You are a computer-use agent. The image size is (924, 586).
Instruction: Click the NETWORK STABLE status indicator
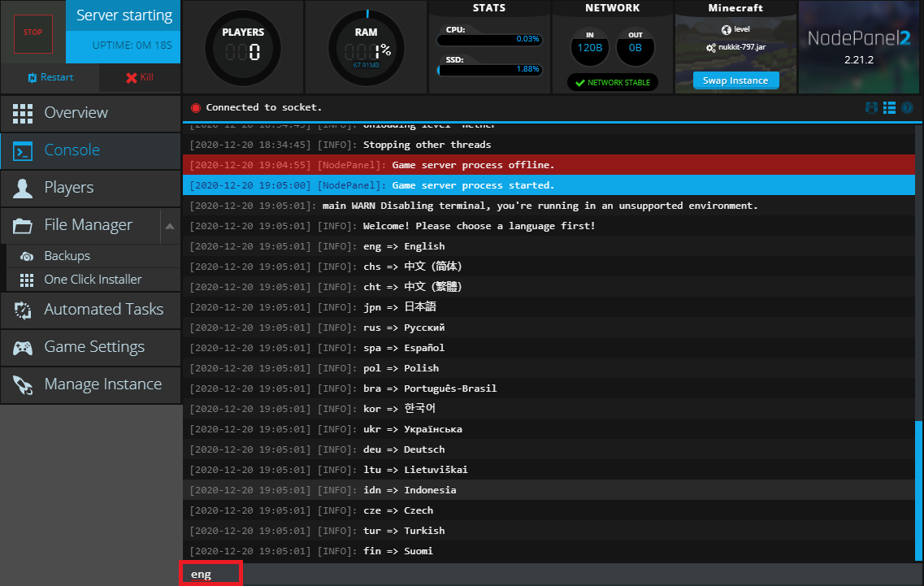click(612, 81)
